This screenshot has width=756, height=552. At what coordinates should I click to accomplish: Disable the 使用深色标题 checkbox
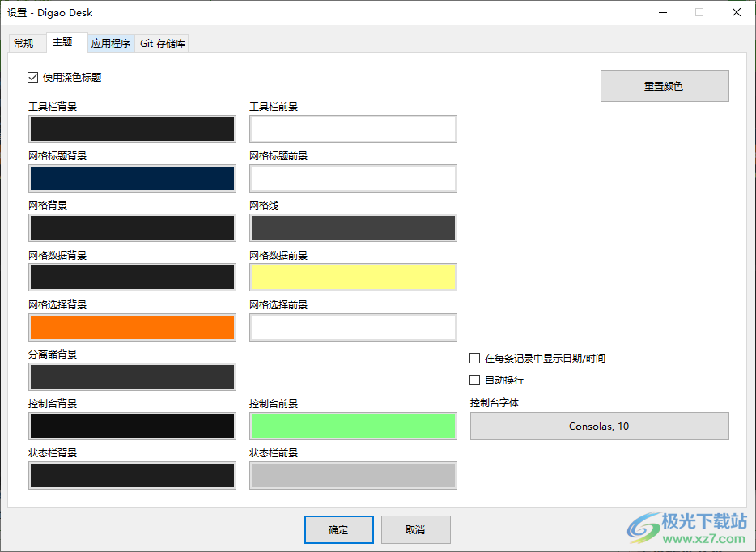point(32,77)
